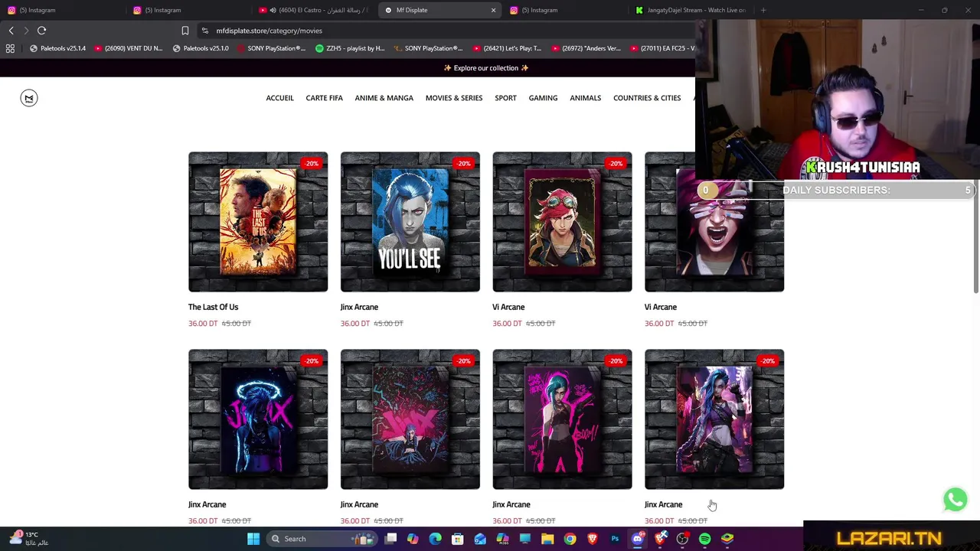
Task: Open Vi Arcane goggles poster thumbnail
Action: (562, 222)
